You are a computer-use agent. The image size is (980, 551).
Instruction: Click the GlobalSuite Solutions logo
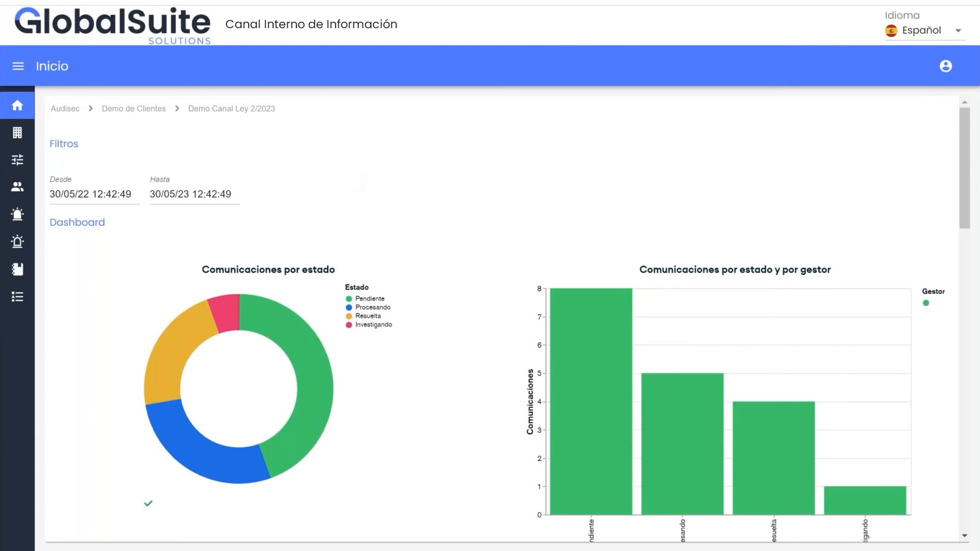113,26
